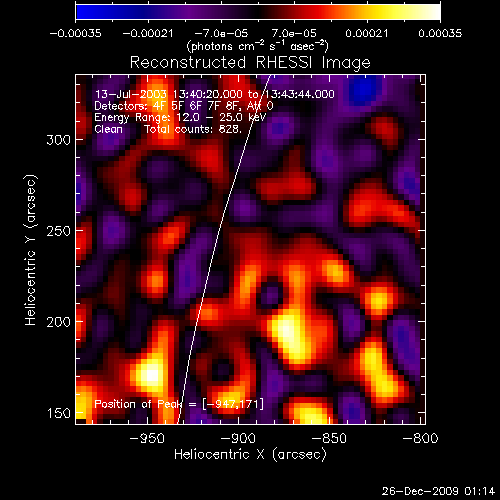
Task: Click the X-axis tick label -900
Action: tap(238, 438)
